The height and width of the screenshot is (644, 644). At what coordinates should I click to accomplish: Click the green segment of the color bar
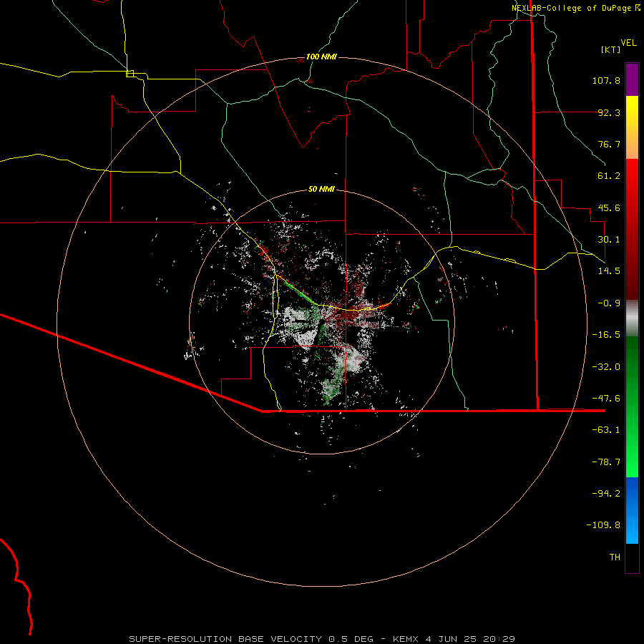632,406
